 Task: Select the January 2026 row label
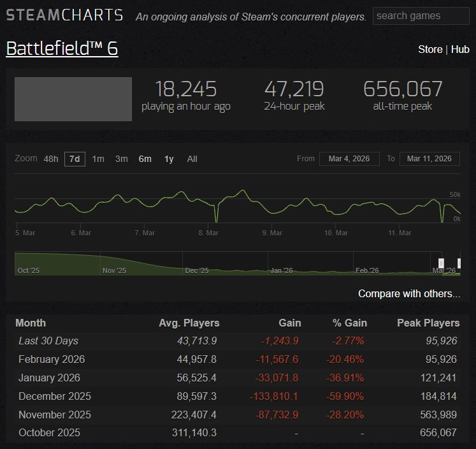coord(49,378)
